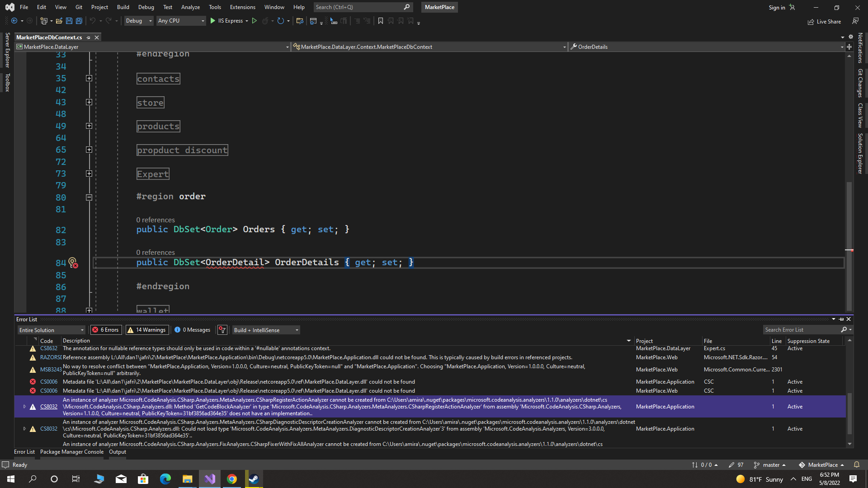Click the Save All toolbar icon
The height and width of the screenshot is (488, 868).
coord(79,21)
